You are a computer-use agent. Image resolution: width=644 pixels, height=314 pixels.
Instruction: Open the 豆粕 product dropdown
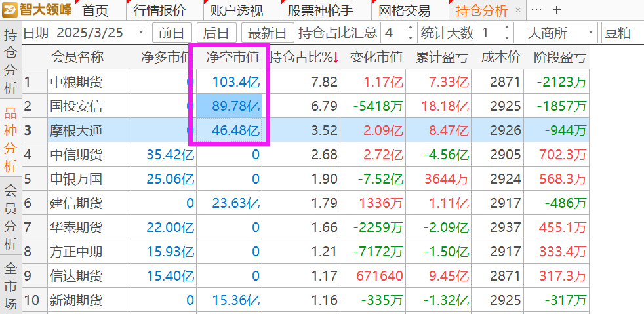622,32
